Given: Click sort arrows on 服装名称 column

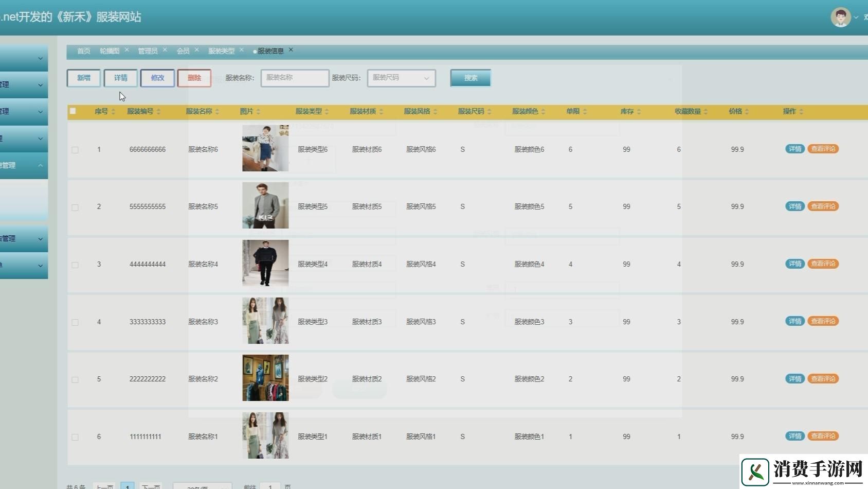Looking at the screenshot, I should (218, 112).
